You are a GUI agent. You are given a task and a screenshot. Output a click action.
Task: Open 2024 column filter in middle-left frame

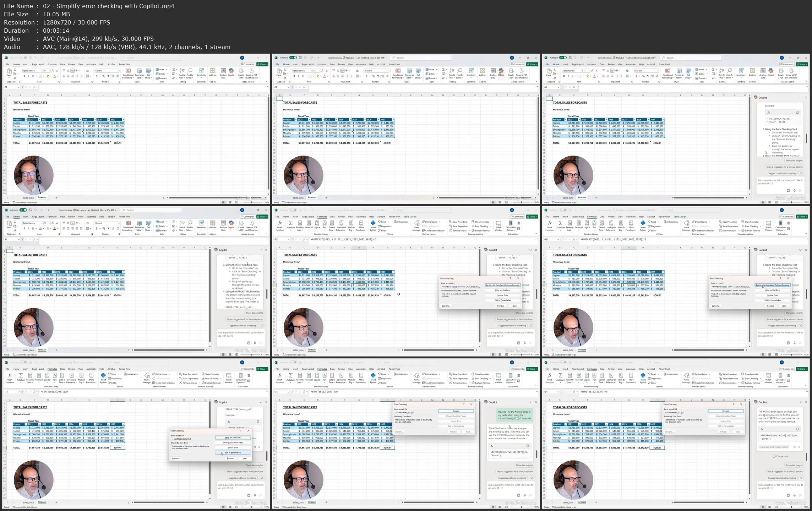(x=80, y=272)
